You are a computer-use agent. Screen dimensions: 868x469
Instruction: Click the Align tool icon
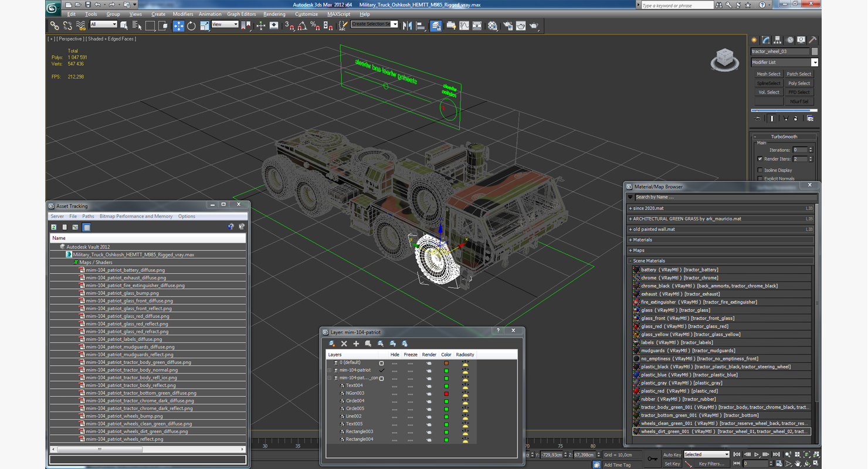coord(421,26)
